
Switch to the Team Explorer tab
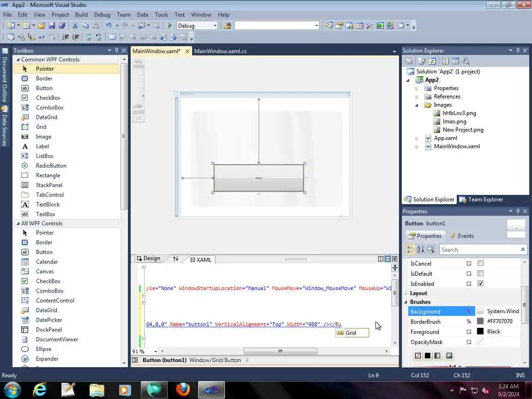coord(481,199)
